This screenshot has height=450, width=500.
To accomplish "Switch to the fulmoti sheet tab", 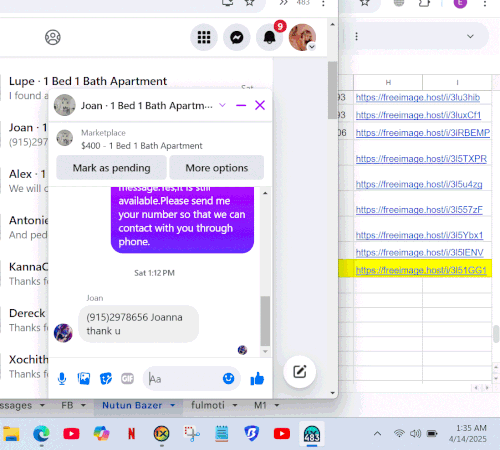I will tap(208, 405).
